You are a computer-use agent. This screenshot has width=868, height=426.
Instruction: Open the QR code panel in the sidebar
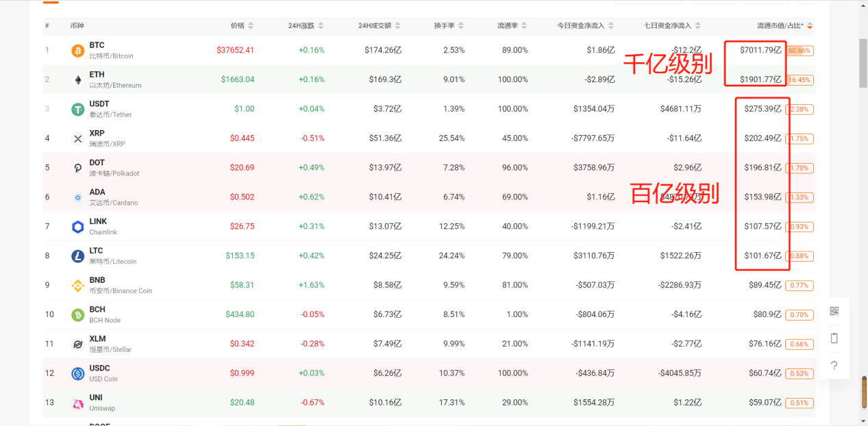click(x=834, y=310)
